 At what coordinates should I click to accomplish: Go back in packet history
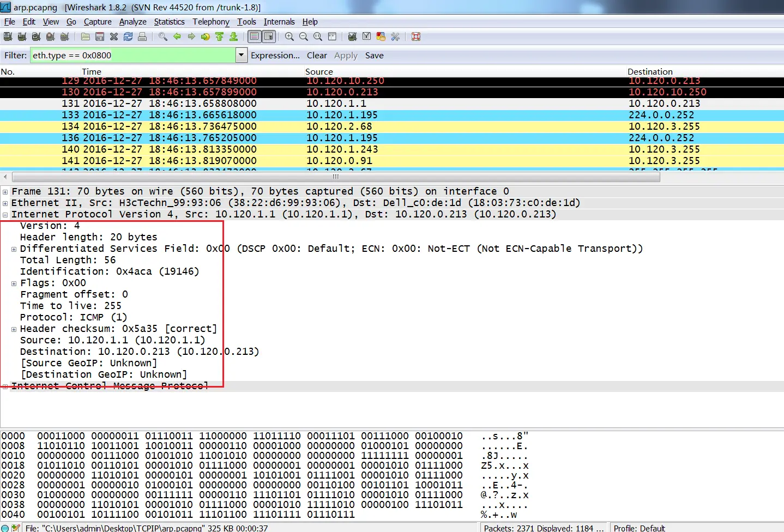[x=177, y=37]
